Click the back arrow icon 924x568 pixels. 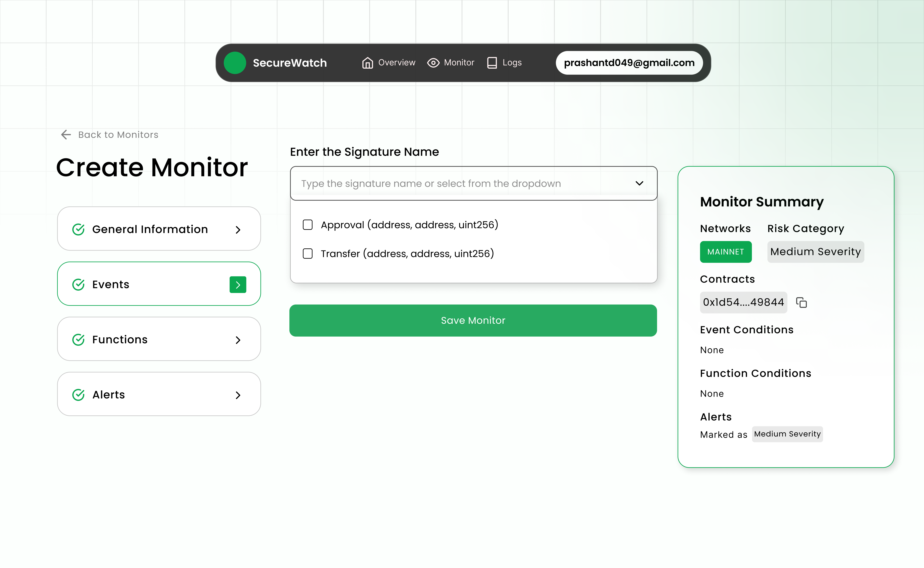66,134
